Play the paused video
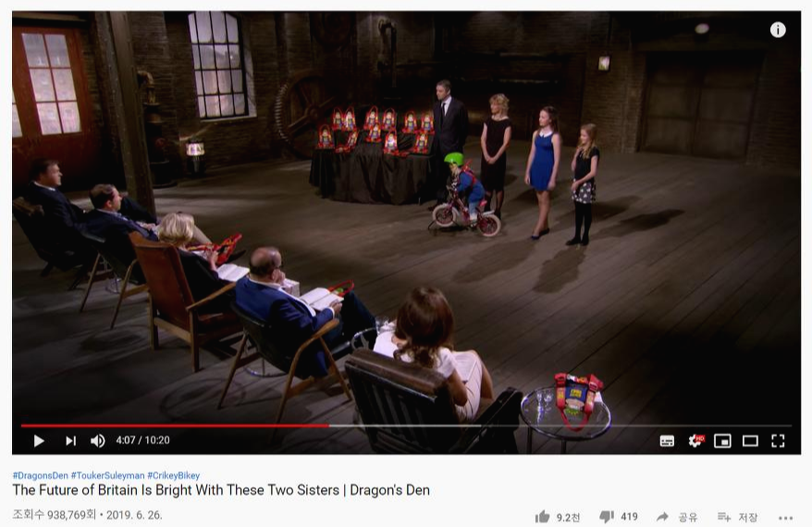This screenshot has width=812, height=527. 38,440
